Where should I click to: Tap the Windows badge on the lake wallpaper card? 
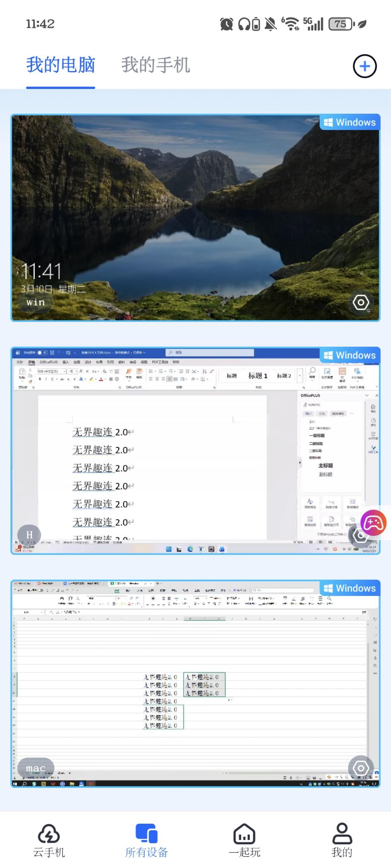[x=350, y=123]
